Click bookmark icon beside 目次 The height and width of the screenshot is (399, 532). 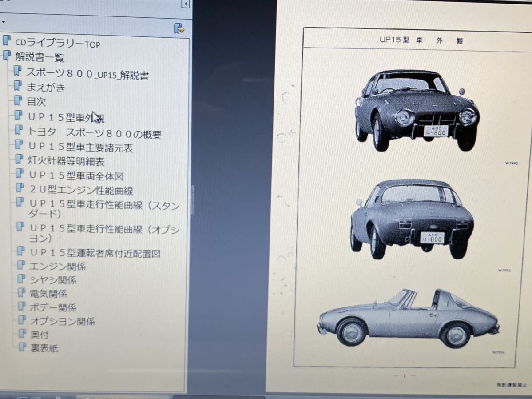click(18, 100)
